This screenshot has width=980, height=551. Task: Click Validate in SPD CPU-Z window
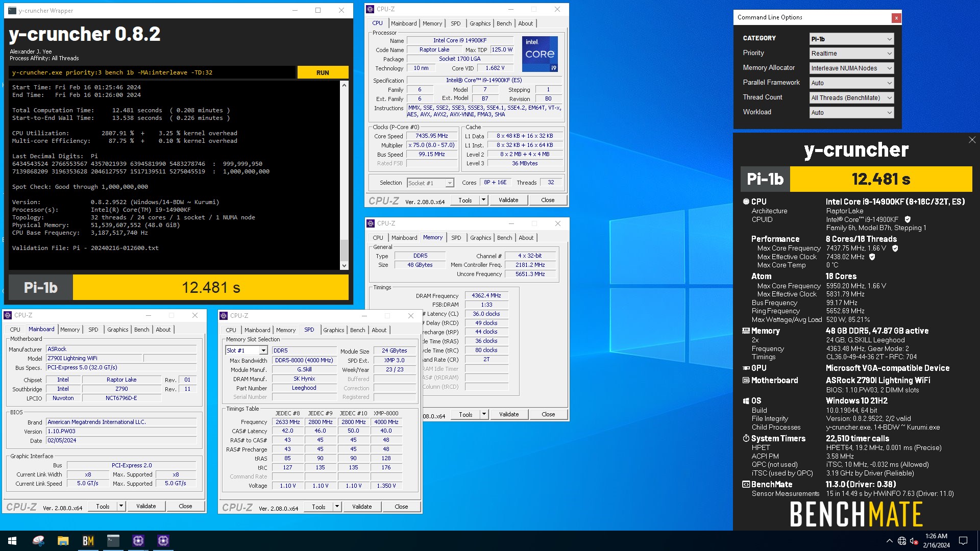pos(362,507)
